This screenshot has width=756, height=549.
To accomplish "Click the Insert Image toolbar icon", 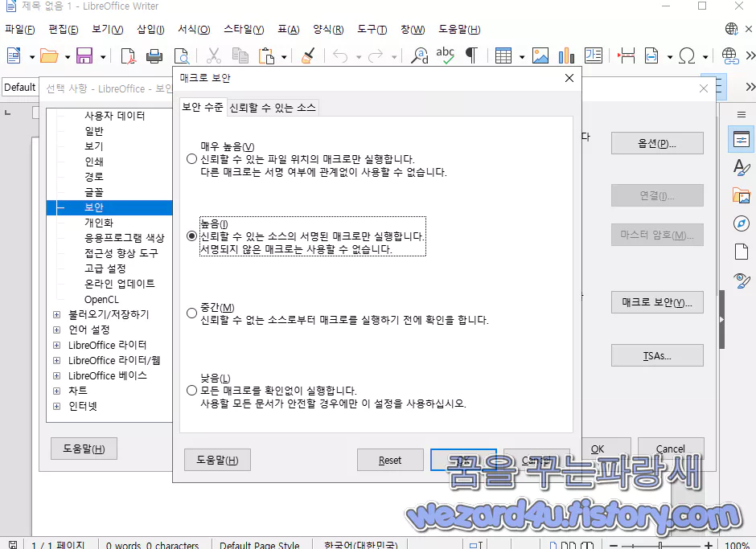I will [x=540, y=56].
